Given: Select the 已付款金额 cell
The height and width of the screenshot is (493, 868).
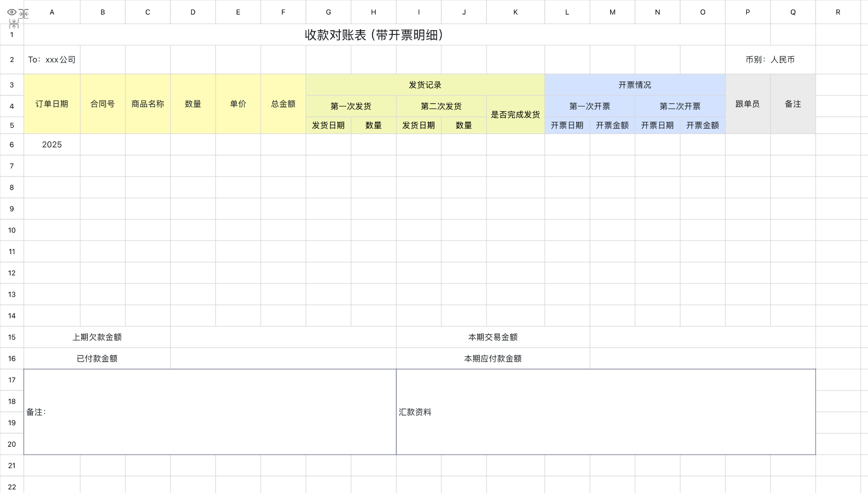Looking at the screenshot, I should click(x=97, y=358).
